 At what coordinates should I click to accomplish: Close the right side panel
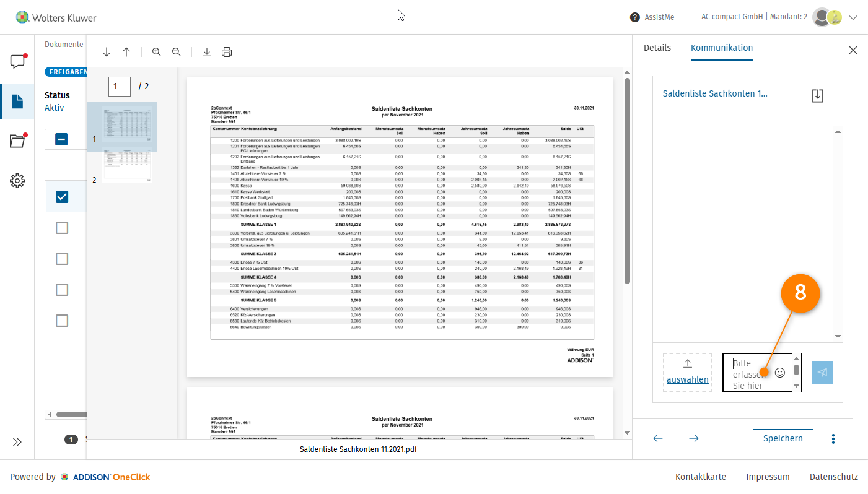pyautogui.click(x=853, y=50)
